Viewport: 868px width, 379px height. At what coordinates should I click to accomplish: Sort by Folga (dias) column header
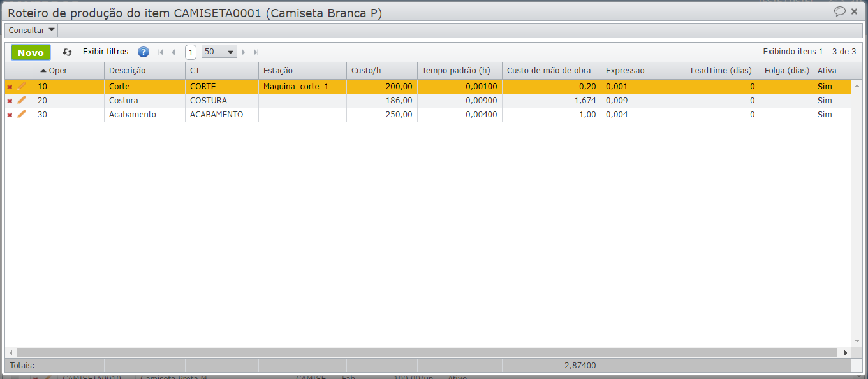tap(786, 71)
